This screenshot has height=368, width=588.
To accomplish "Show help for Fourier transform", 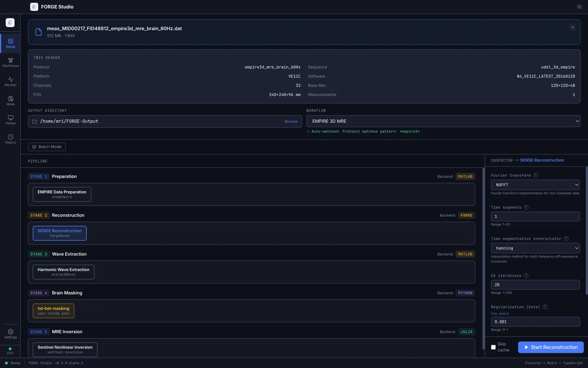I will 536,175.
